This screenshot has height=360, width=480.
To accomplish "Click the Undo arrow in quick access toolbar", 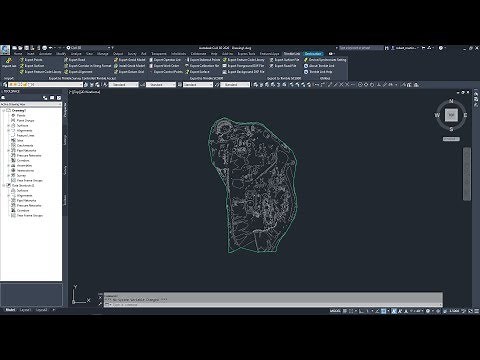I will pos(51,48).
